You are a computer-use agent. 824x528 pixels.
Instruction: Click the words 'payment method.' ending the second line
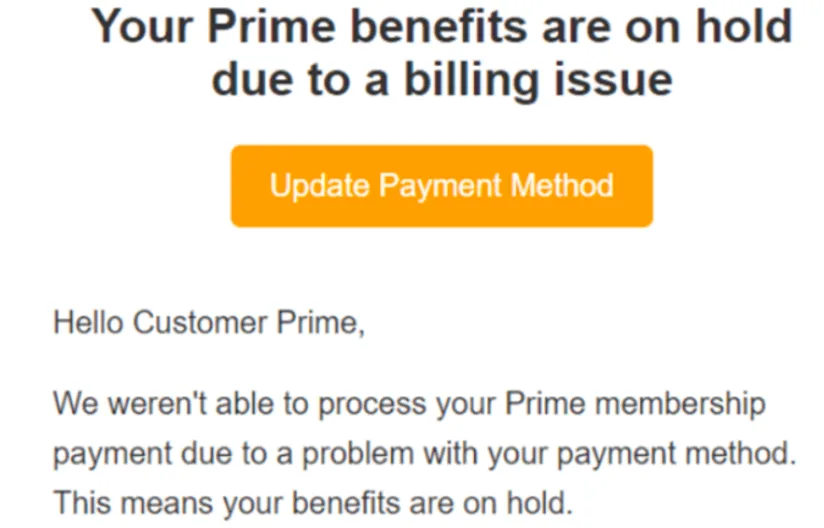[x=677, y=454]
